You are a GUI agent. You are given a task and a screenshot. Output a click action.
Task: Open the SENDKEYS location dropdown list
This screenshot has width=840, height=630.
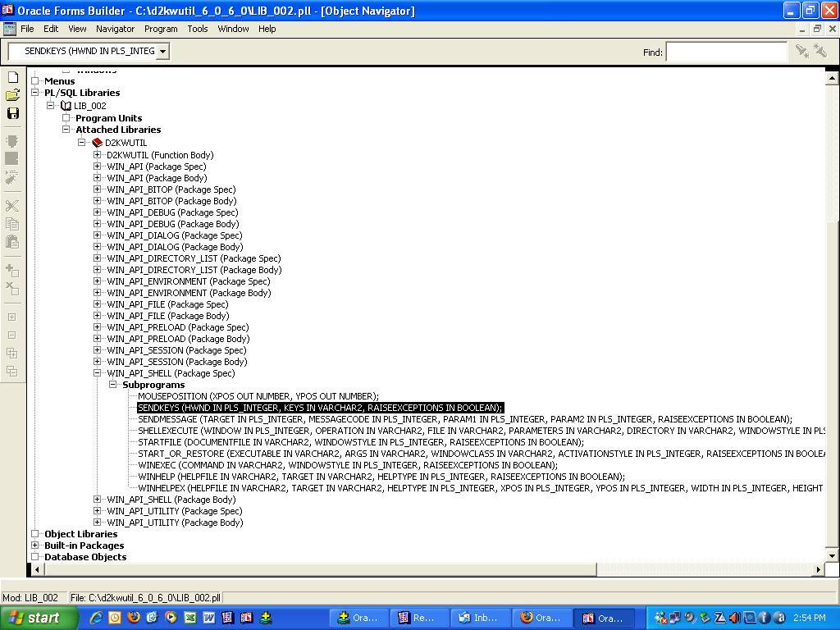pyautogui.click(x=163, y=52)
